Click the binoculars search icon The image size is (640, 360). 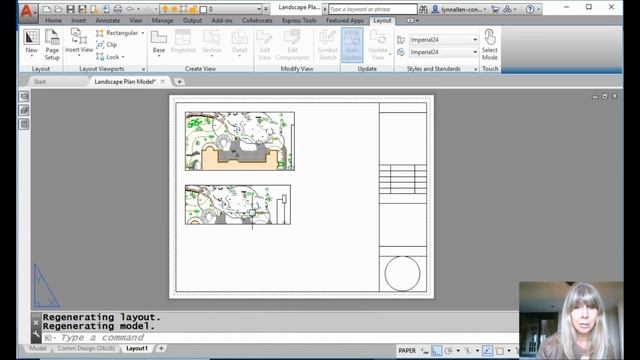click(x=423, y=9)
